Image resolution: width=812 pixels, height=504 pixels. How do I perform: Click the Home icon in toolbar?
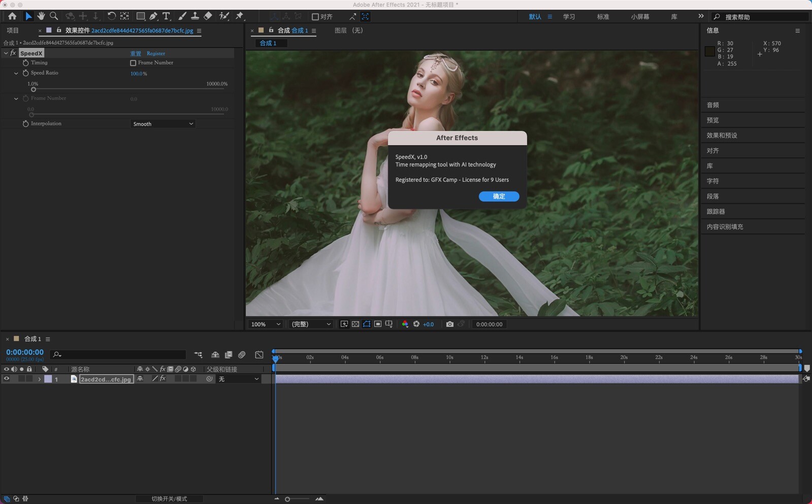pos(12,16)
